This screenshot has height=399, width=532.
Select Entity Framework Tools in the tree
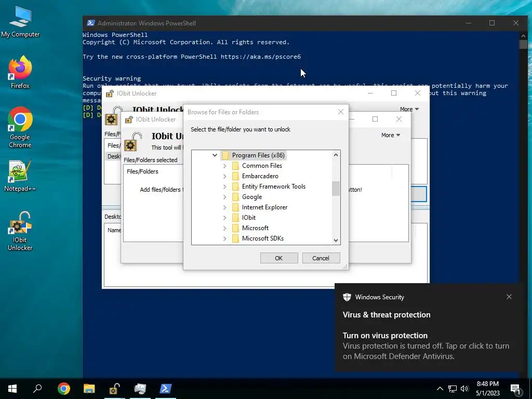click(273, 187)
